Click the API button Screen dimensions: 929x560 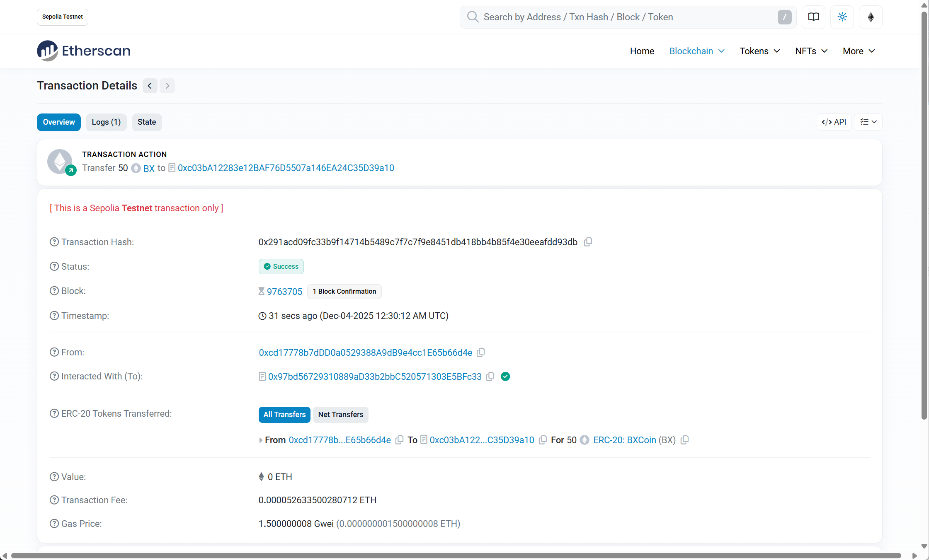point(834,122)
